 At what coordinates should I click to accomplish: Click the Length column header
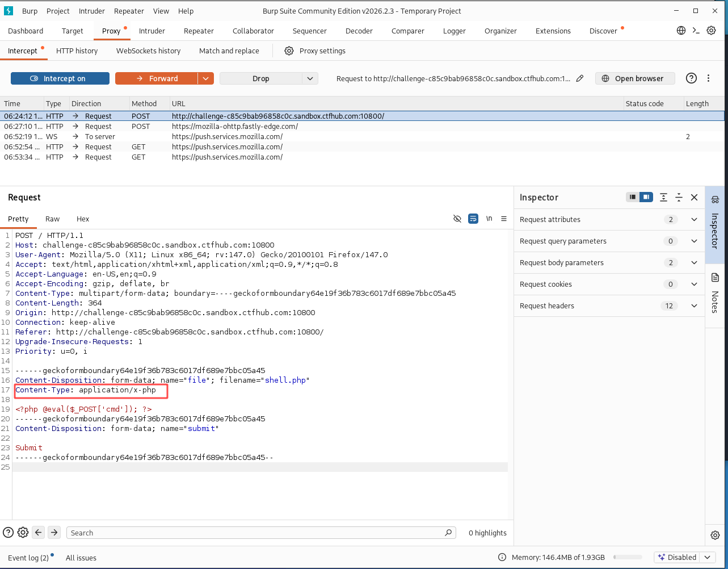(x=704, y=103)
